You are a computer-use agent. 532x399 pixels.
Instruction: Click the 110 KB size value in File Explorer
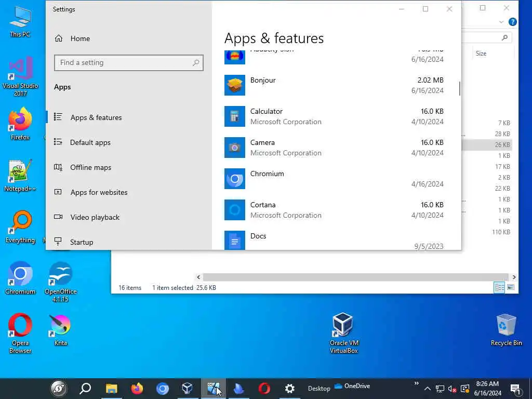coord(501,232)
